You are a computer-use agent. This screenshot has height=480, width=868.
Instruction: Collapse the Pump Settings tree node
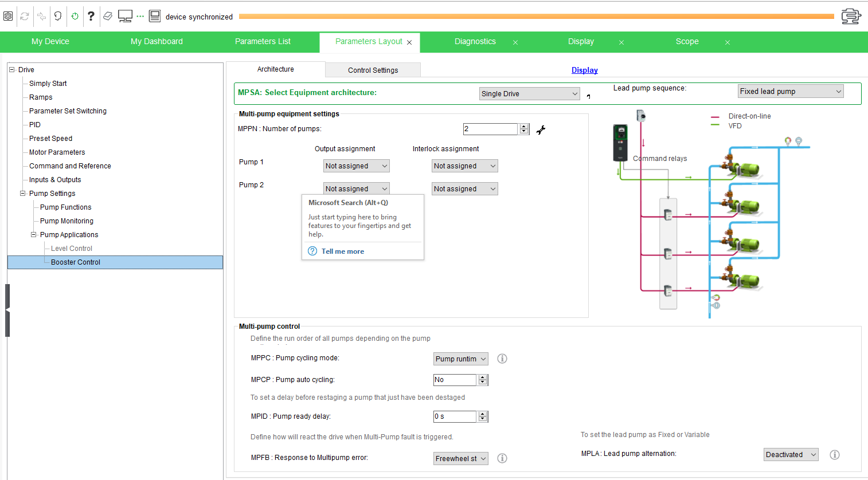coord(23,194)
